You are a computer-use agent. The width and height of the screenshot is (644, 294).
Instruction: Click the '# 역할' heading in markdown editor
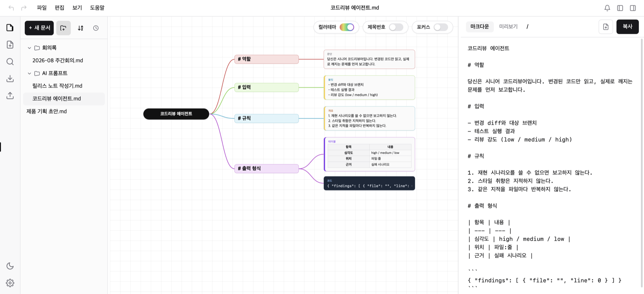[476, 65]
